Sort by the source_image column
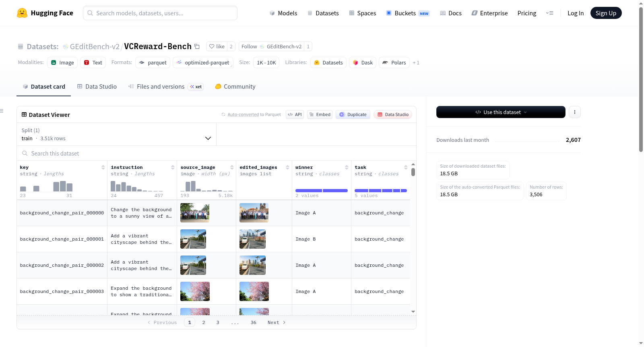 pos(232,167)
